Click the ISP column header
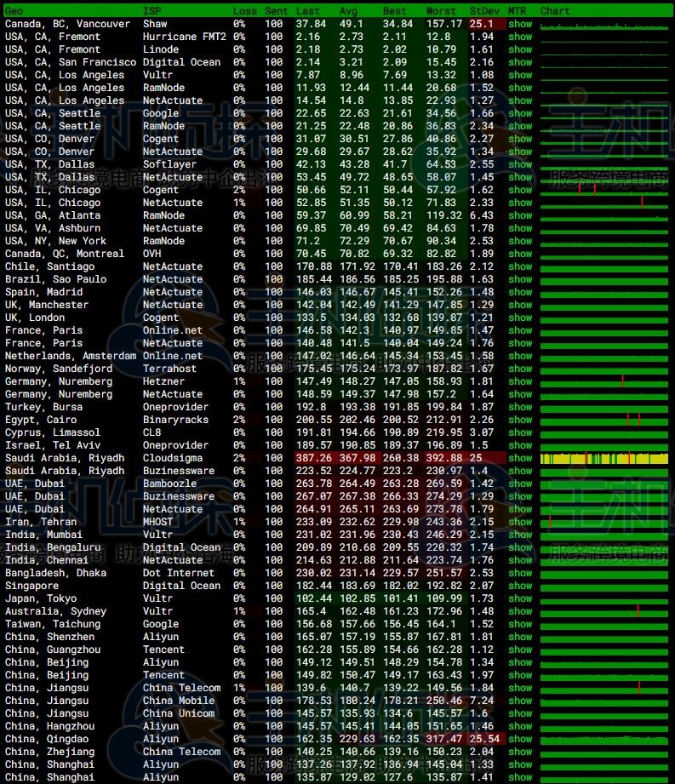 tap(152, 11)
